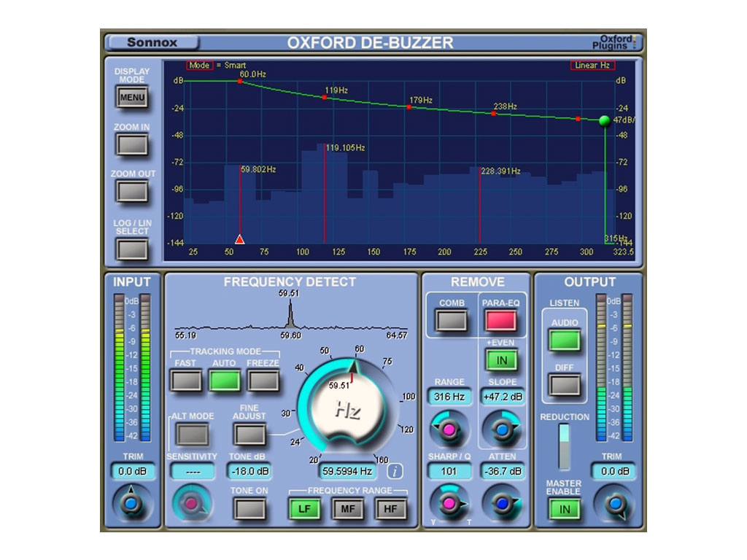Select the HF frequency range
The width and height of the screenshot is (747, 560).
390,509
